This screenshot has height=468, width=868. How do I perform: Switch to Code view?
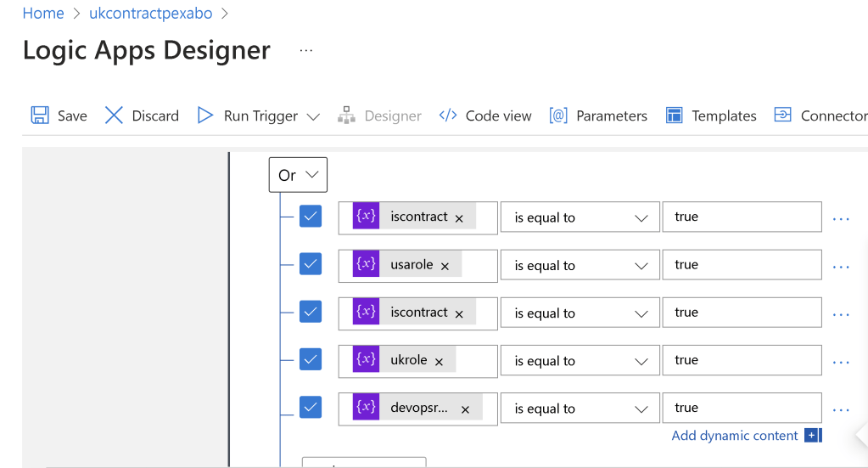498,116
